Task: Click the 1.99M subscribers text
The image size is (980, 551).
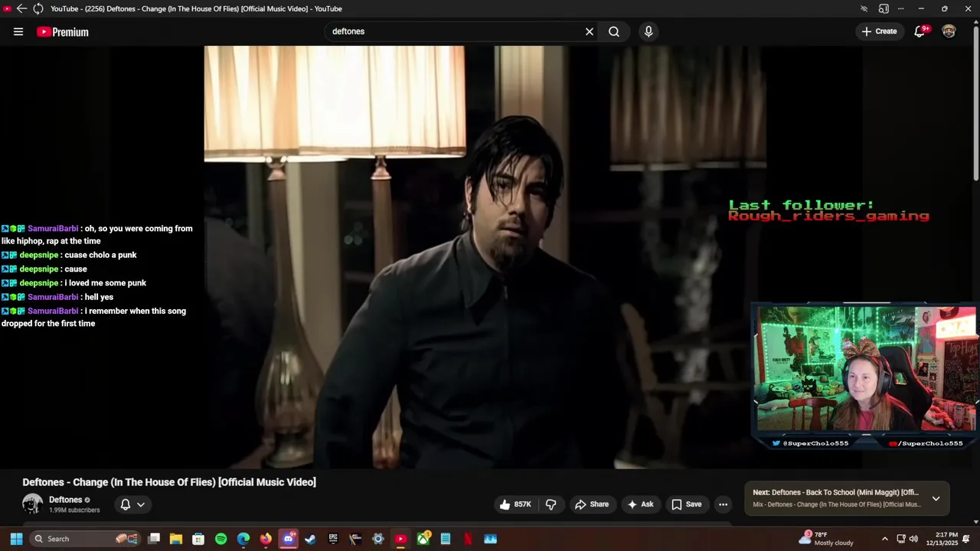Action: [x=74, y=510]
